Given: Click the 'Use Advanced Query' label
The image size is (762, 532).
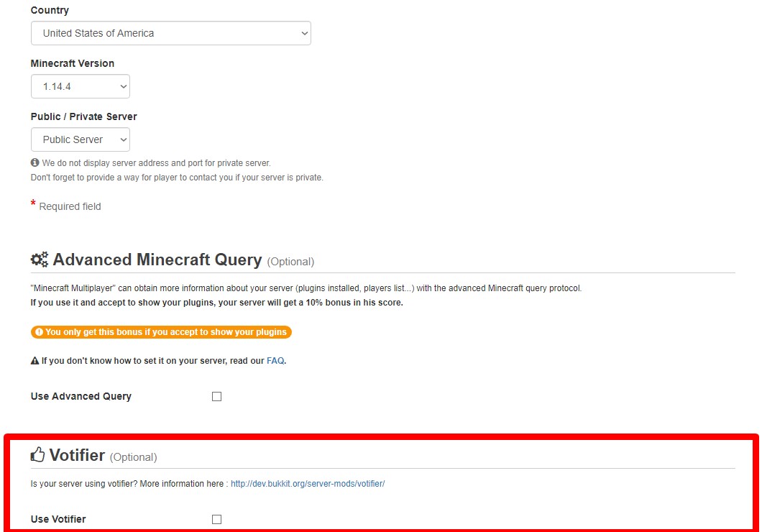Looking at the screenshot, I should (x=81, y=396).
